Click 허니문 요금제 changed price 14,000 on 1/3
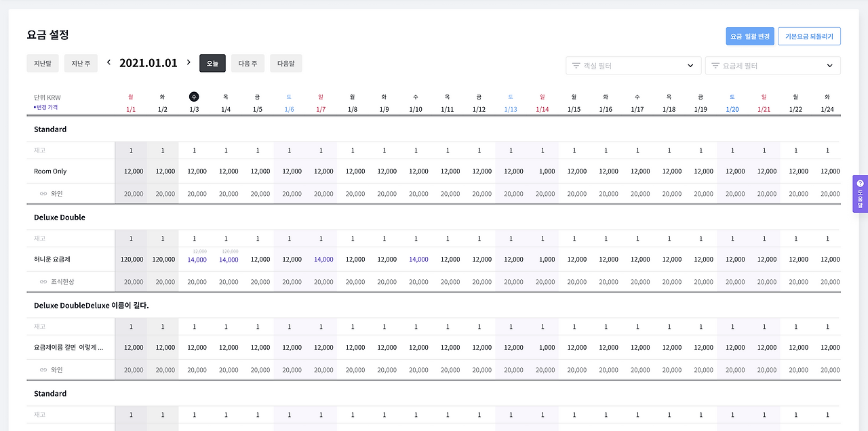Image resolution: width=868 pixels, height=431 pixels. click(197, 260)
